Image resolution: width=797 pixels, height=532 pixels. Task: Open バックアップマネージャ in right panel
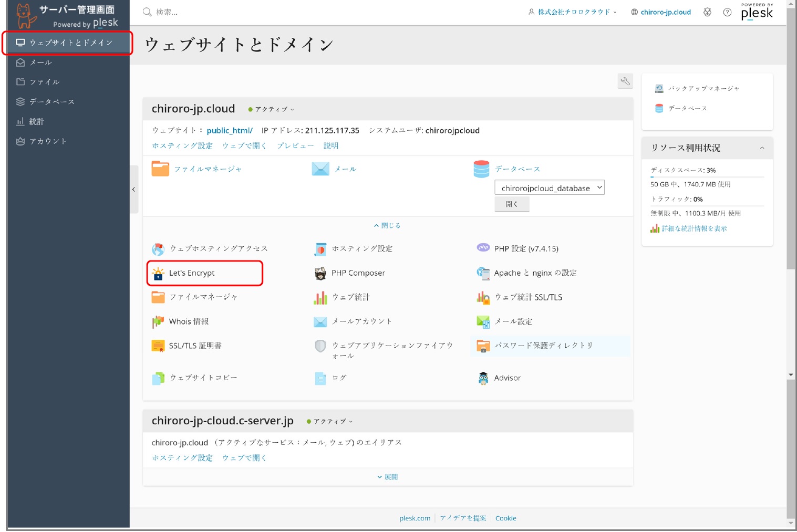pyautogui.click(x=697, y=89)
